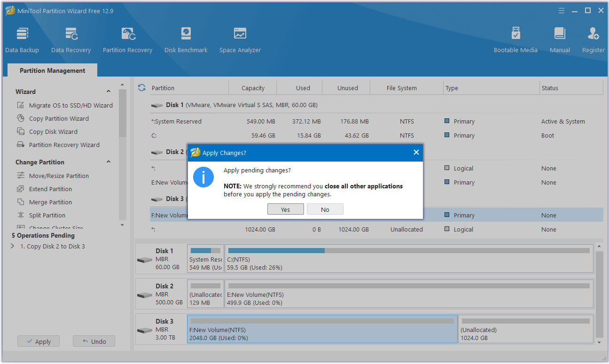This screenshot has width=609, height=364.
Task: Click the Undo button
Action: coord(94,341)
